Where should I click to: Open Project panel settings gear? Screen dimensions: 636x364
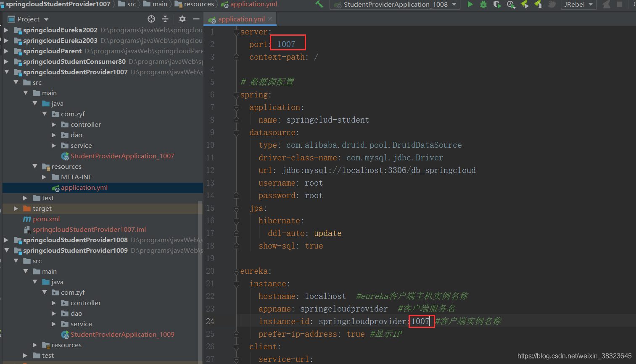pyautogui.click(x=182, y=19)
